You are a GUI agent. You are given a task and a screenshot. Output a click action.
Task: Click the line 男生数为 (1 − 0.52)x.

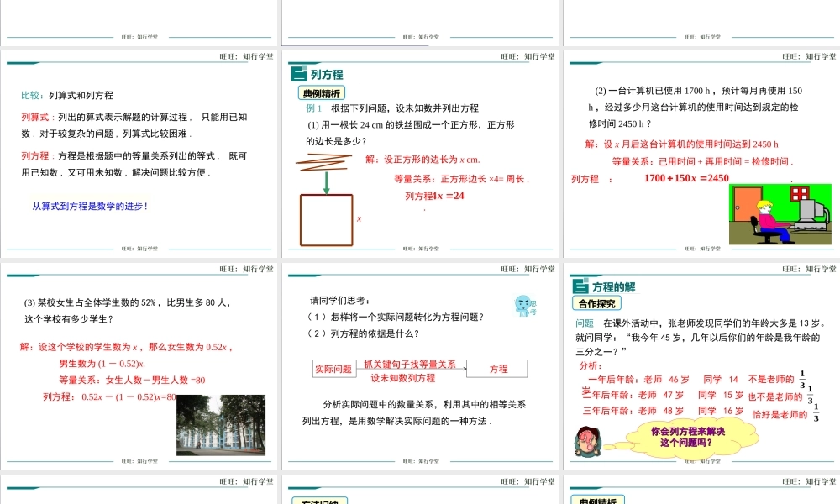tap(102, 364)
